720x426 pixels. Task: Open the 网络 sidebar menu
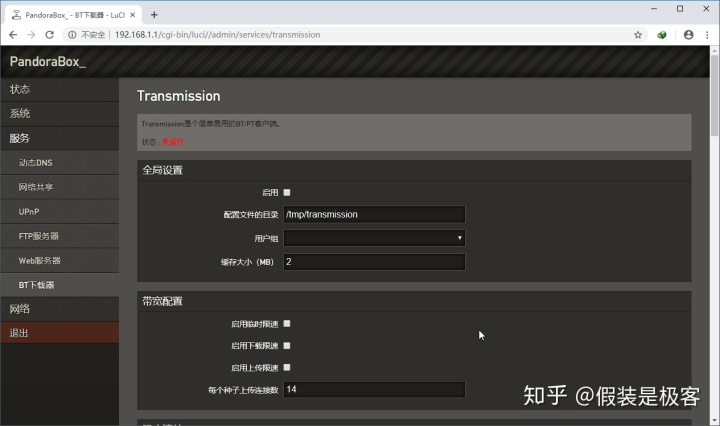pos(60,309)
